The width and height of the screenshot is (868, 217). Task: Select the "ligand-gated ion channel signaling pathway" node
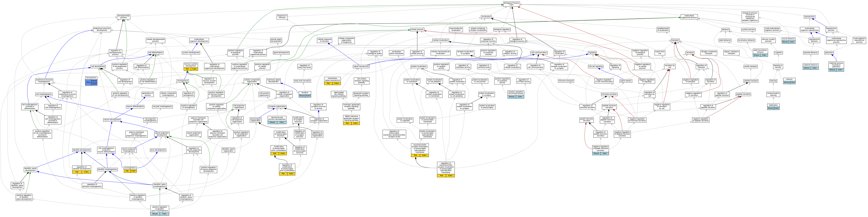coord(339,94)
